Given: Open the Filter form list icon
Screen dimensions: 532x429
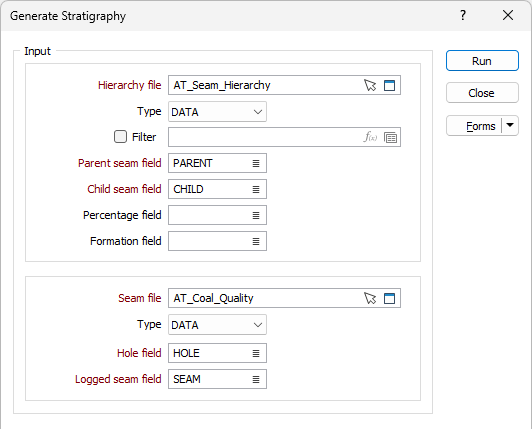Looking at the screenshot, I should 390,137.
